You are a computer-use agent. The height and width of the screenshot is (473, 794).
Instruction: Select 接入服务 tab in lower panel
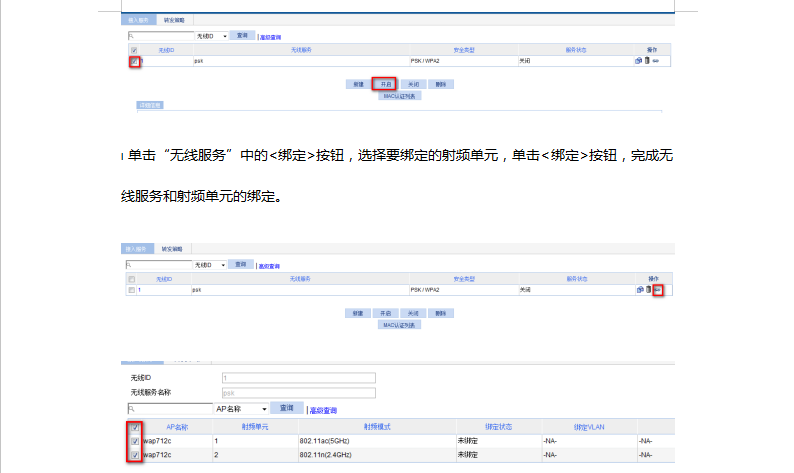tap(137, 249)
